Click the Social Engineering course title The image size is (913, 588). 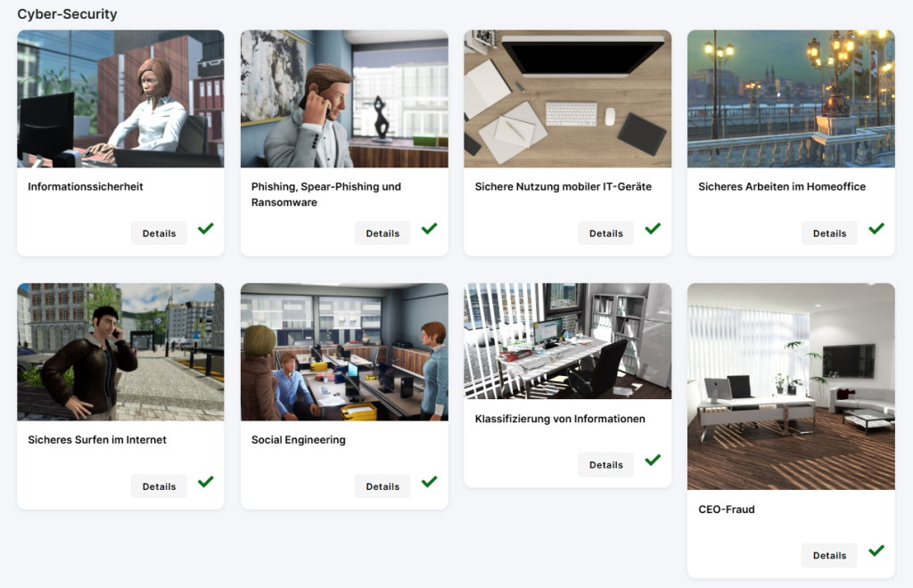[298, 440]
